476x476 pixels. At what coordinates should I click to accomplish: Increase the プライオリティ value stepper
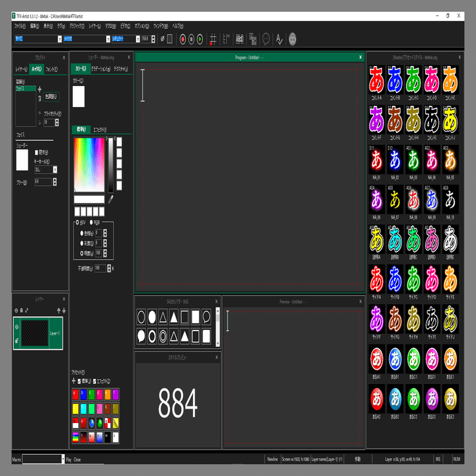tap(57, 120)
